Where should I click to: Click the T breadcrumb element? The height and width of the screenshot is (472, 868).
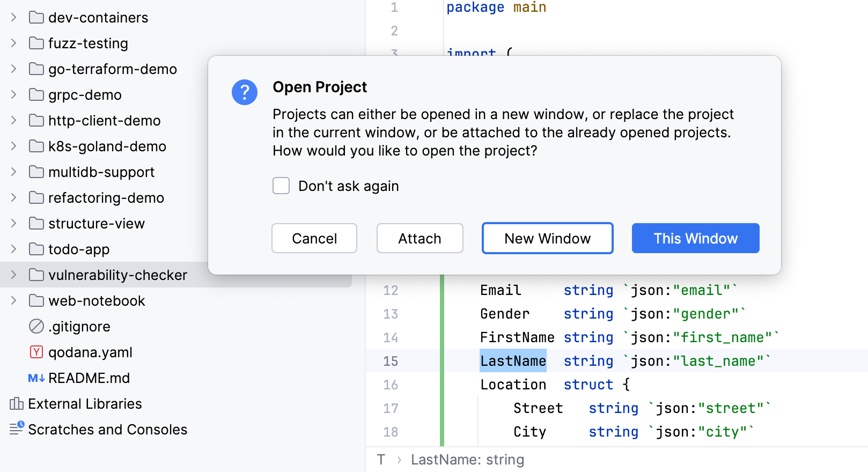tap(381, 460)
